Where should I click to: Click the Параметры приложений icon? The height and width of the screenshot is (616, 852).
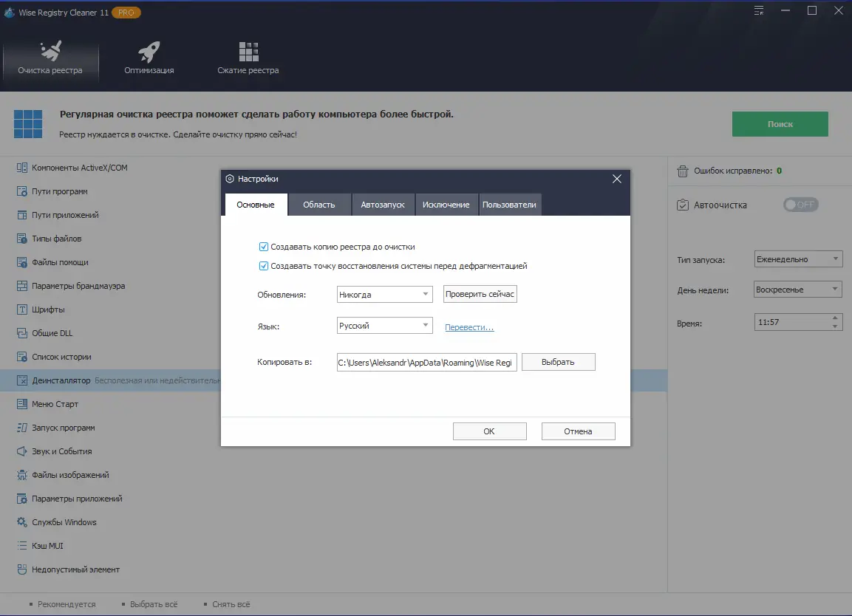[21, 499]
